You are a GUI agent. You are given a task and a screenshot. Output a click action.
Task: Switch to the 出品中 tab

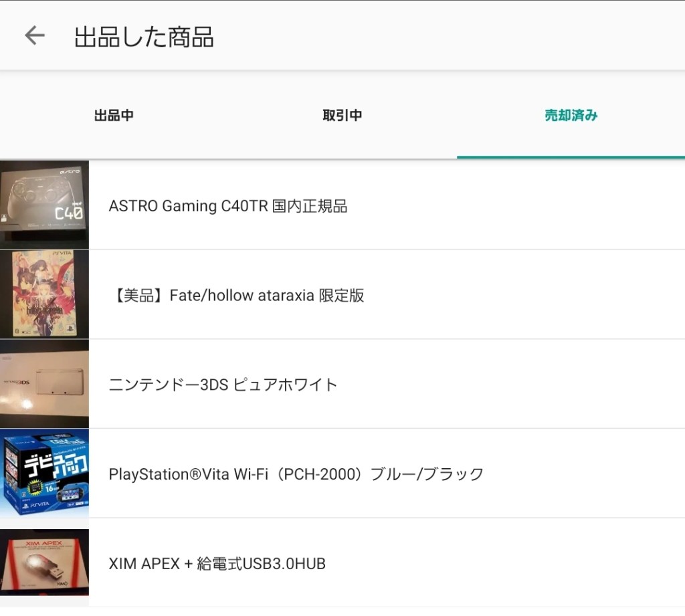114,115
